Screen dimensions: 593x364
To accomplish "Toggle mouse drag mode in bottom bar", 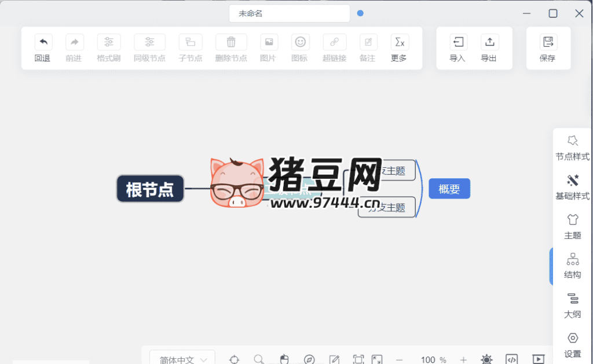I will pos(284,359).
